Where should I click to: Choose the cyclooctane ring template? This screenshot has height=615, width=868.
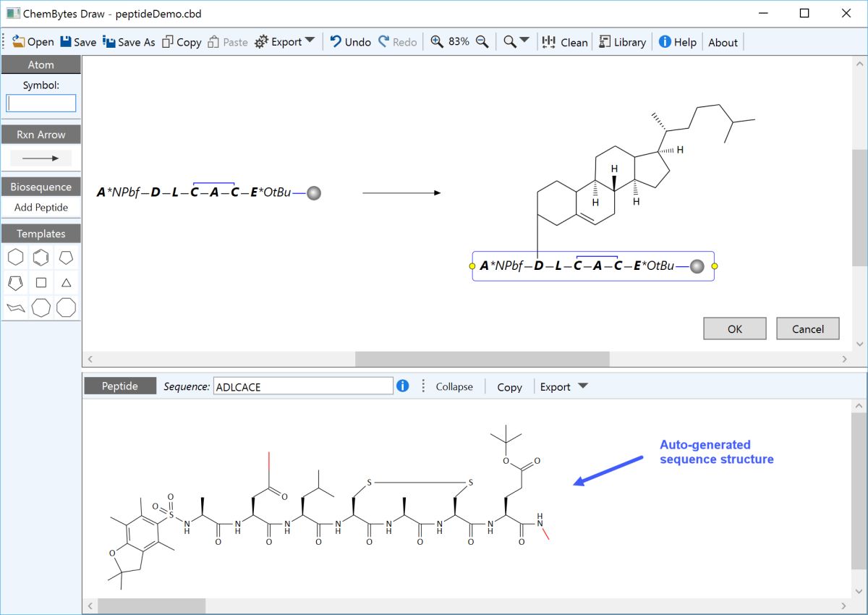pos(66,307)
